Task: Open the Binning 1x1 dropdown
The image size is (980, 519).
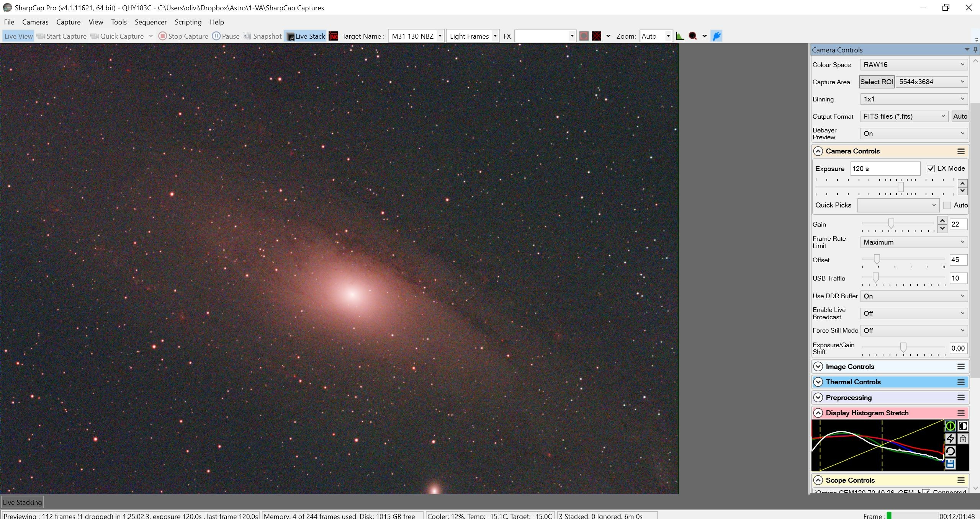Action: click(x=914, y=99)
